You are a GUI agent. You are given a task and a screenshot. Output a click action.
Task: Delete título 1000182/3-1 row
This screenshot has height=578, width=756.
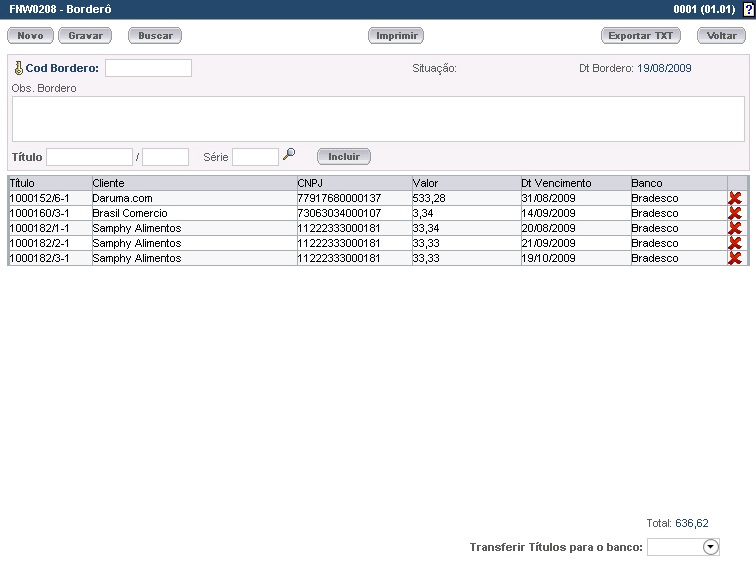735,258
